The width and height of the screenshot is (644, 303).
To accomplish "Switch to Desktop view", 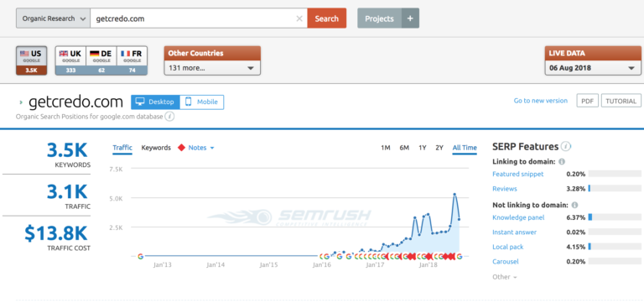I will (x=156, y=102).
